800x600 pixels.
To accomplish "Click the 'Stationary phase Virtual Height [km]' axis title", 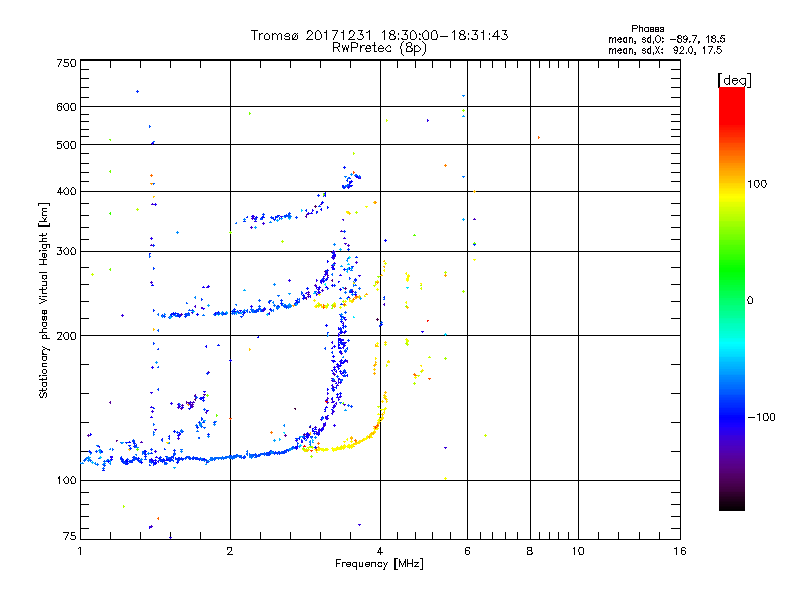I will [44, 301].
